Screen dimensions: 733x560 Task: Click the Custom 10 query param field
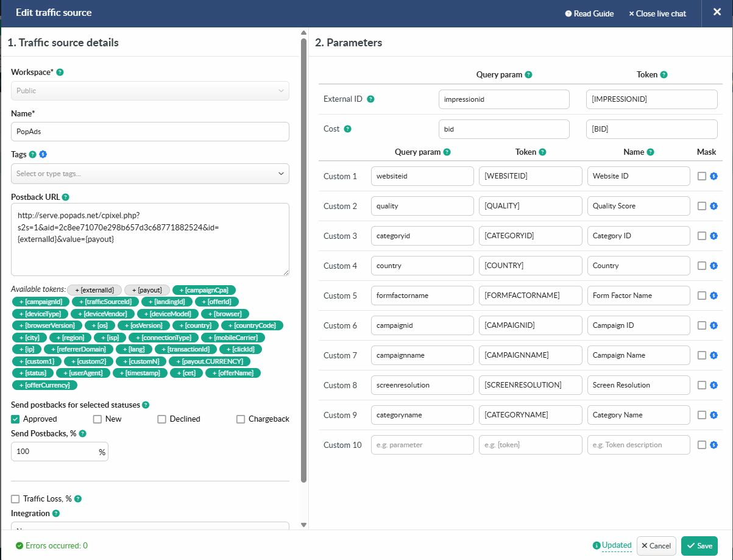click(x=422, y=445)
